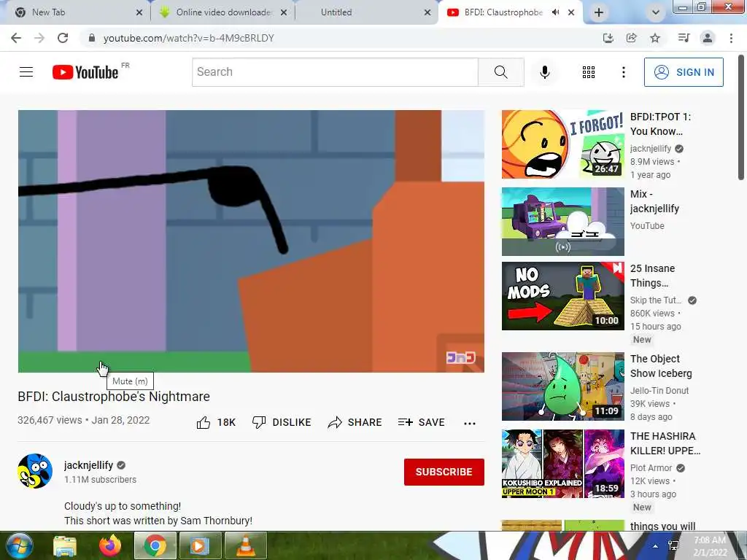Open jacknjellify channel avatar

click(35, 471)
